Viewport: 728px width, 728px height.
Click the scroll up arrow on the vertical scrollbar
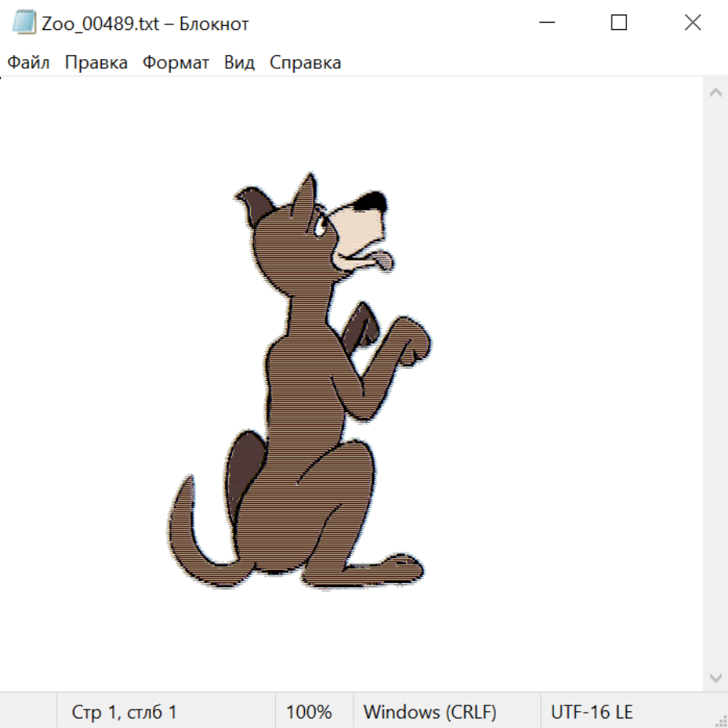pyautogui.click(x=715, y=92)
